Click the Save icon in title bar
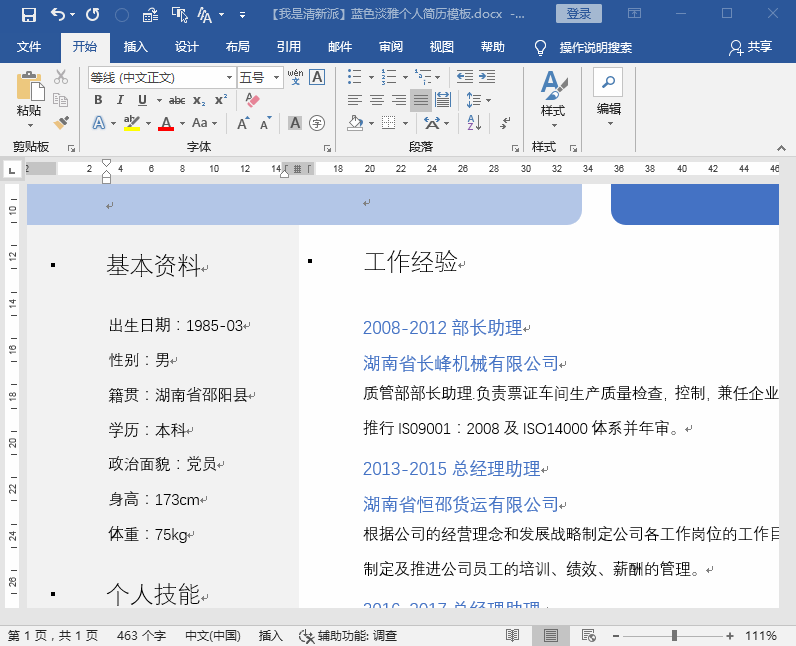This screenshot has height=646, width=796. tap(28, 14)
